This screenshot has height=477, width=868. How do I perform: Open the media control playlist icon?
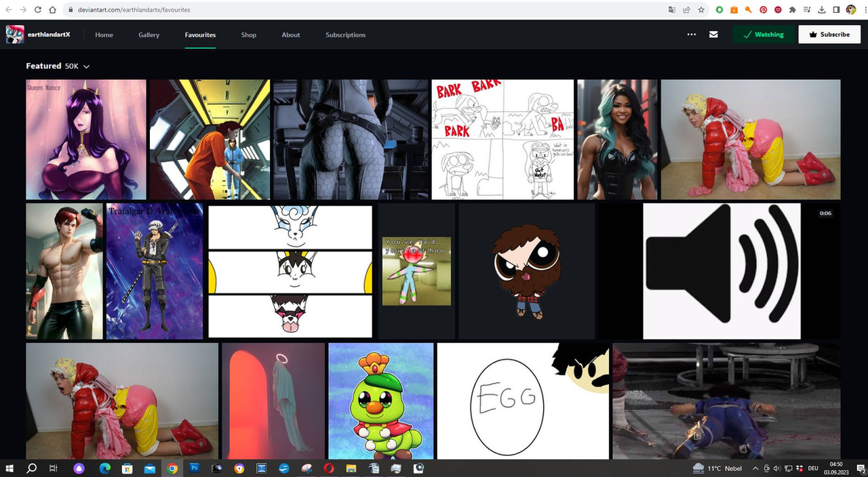pyautogui.click(x=807, y=10)
